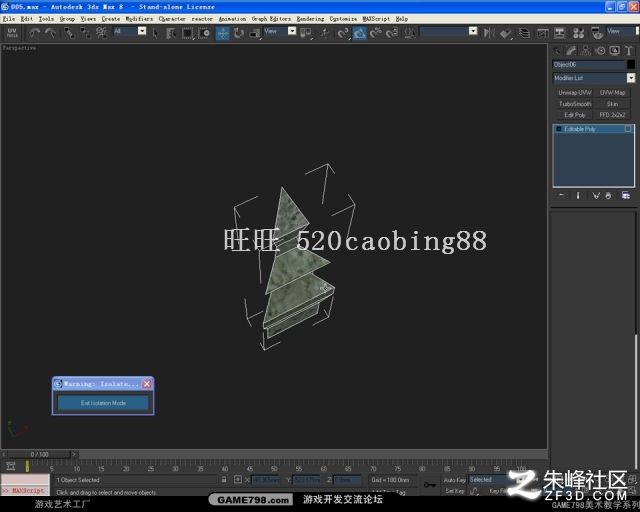Viewport: 640px width, 512px height.
Task: Activate the Unlink Selection tool
Action: tap(85, 33)
